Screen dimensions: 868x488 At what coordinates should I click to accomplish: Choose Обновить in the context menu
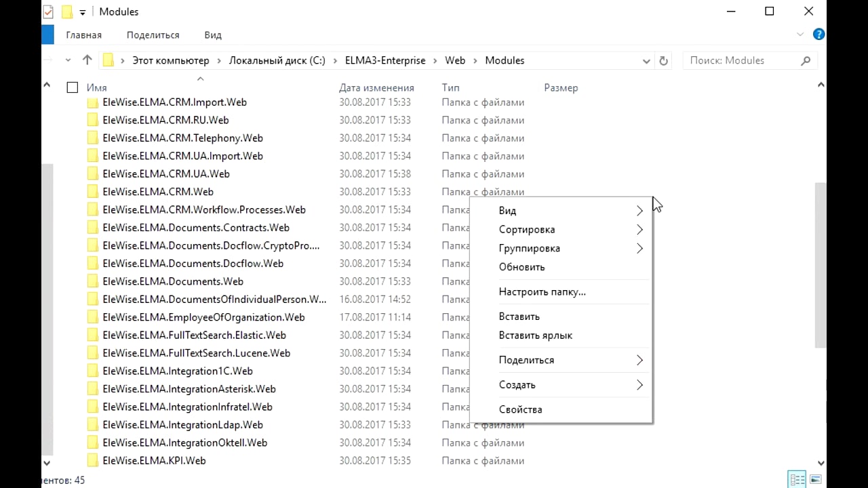(x=561, y=267)
